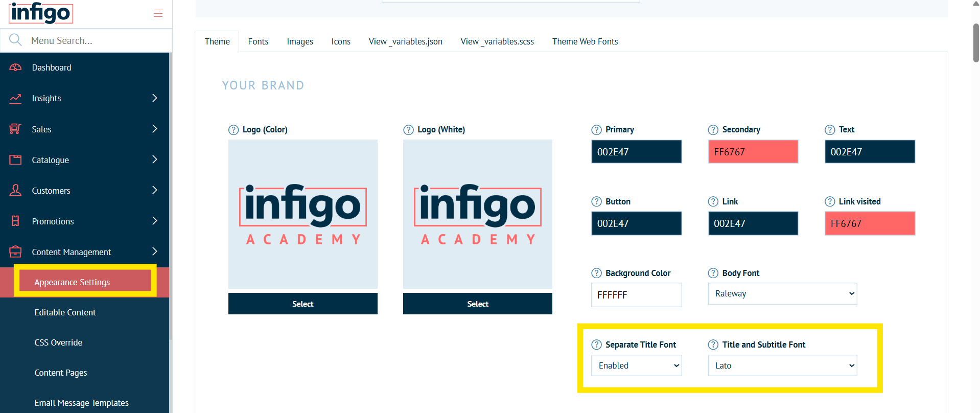Click the Dashboard gauge icon
Image resolution: width=980 pixels, height=413 pixels.
coord(15,67)
